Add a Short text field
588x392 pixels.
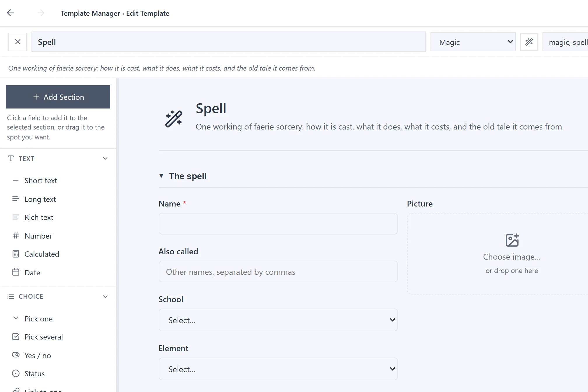[x=58, y=181]
